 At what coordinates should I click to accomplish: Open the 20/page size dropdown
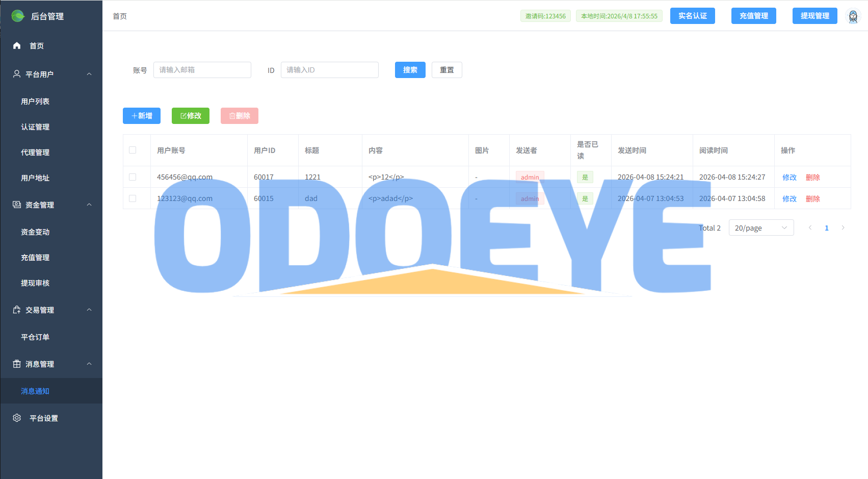pos(761,228)
